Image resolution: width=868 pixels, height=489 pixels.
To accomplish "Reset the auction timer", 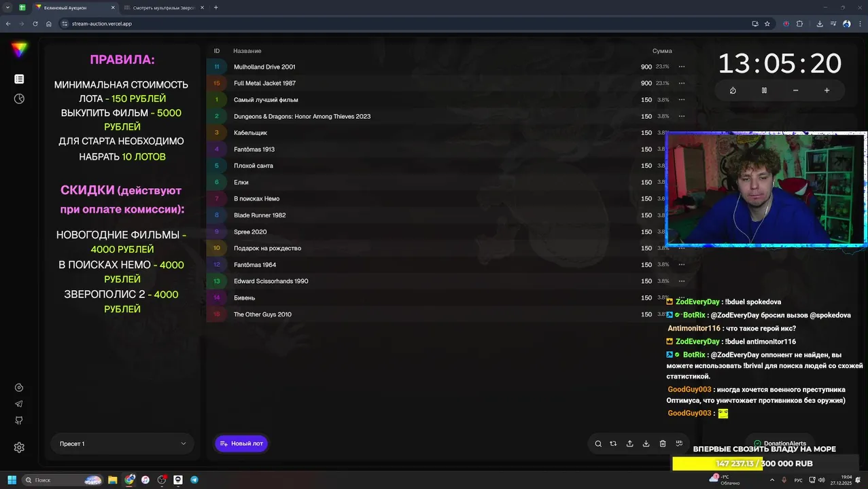I will tap(733, 90).
